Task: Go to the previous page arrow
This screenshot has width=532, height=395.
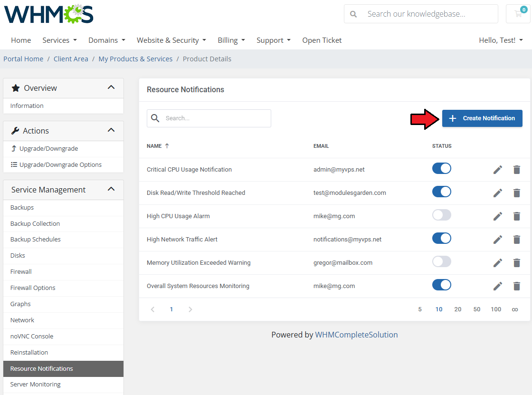Action: tap(152, 309)
